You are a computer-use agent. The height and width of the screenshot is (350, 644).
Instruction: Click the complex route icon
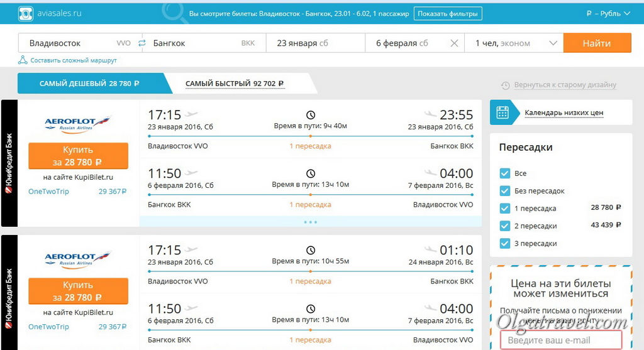click(x=23, y=60)
